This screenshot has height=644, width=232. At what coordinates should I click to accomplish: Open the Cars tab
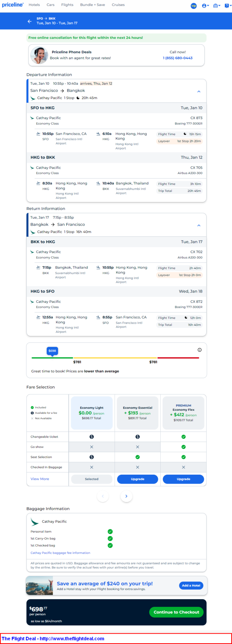tap(51, 5)
